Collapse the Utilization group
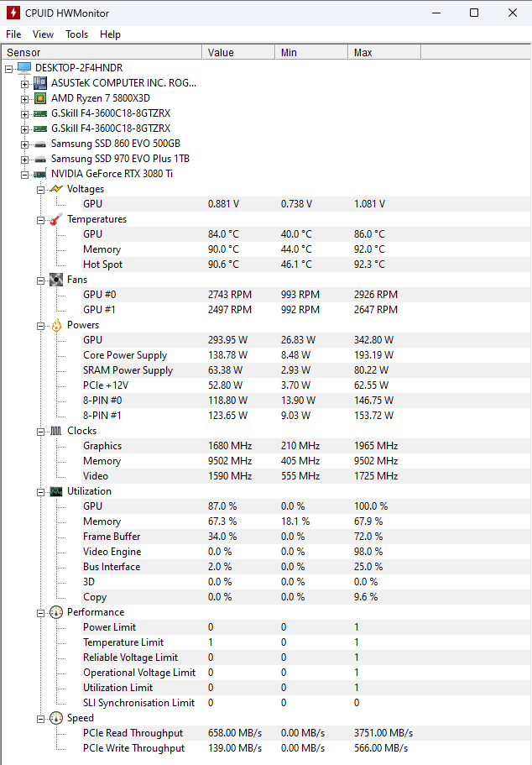 40,492
